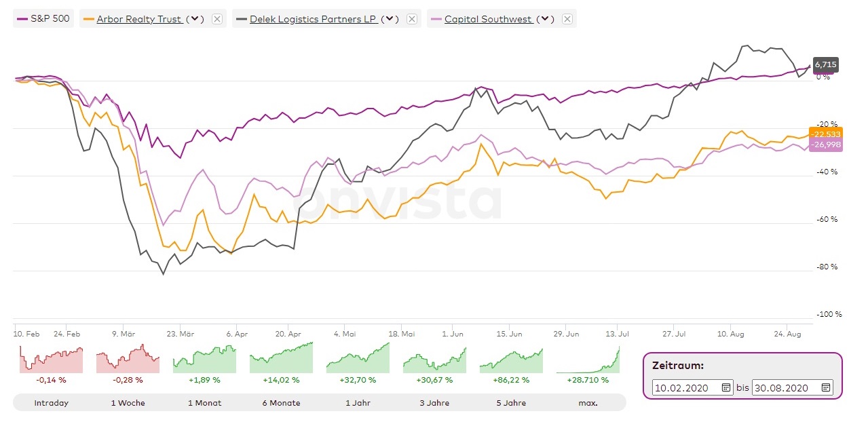Remove Arbor Realty Trust from comparison
Screen dimensions: 868x424
[217, 19]
